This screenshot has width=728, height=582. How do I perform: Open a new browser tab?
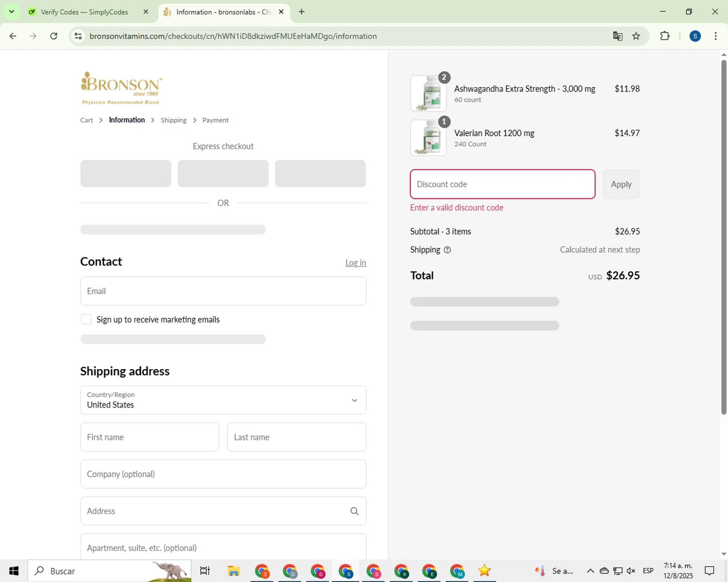tap(301, 12)
